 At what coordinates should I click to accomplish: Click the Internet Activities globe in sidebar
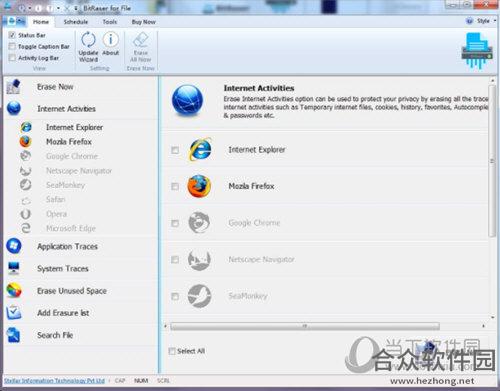(14, 108)
